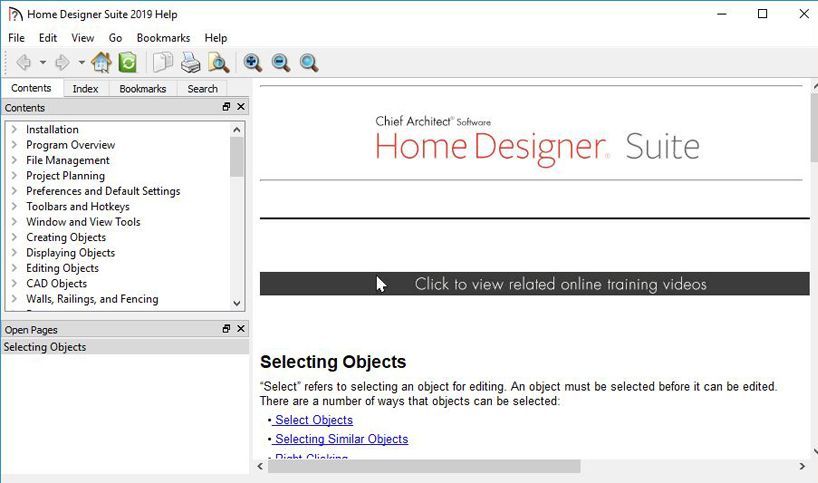Click the online training videos banner
Screen dimensions: 818x483
click(x=534, y=284)
